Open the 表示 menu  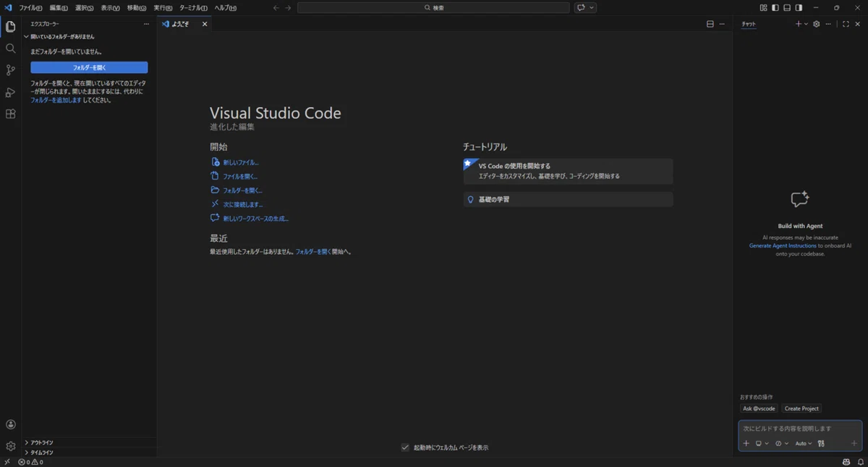[x=111, y=7]
